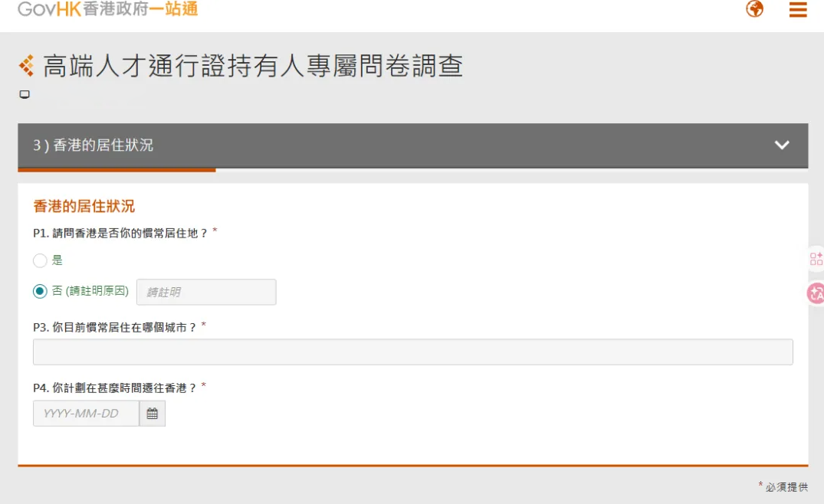Select the 是 radio button
Image resolution: width=824 pixels, height=504 pixels.
tap(40, 261)
